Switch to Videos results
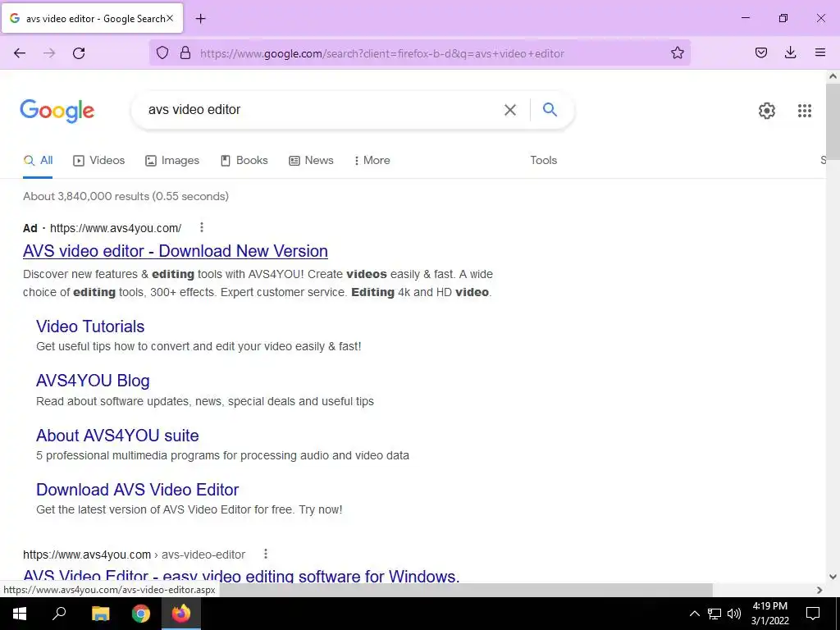The image size is (840, 630). pyautogui.click(x=99, y=160)
